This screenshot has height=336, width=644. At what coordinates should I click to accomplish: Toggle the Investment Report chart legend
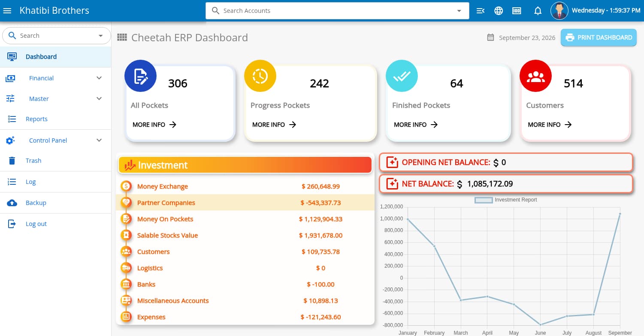[x=506, y=200]
